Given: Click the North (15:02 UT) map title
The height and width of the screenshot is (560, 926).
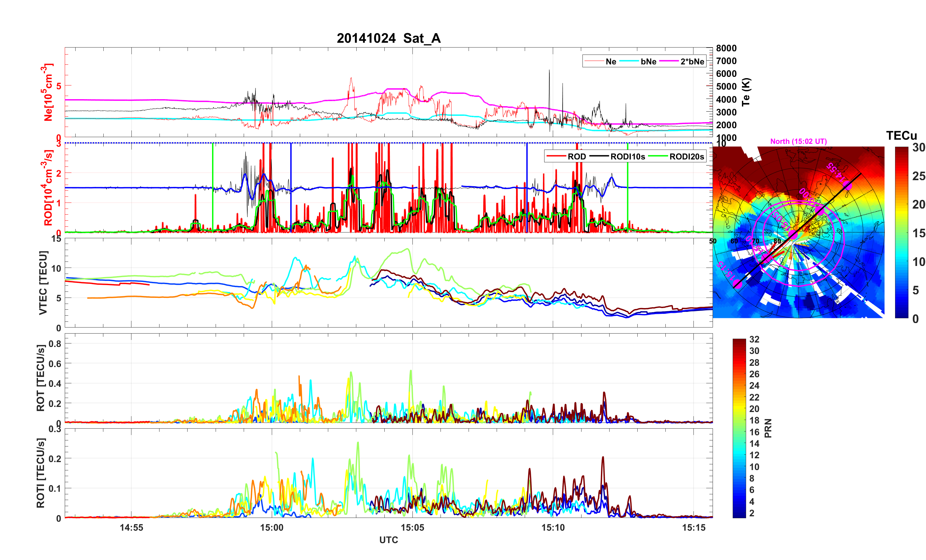Looking at the screenshot, I should coord(798,141).
